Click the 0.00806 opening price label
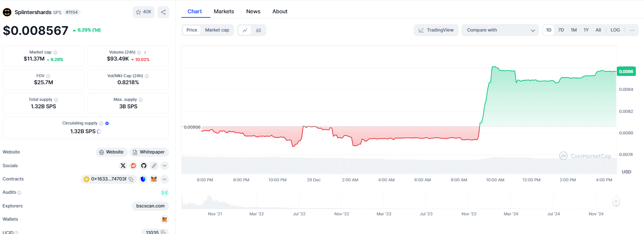The height and width of the screenshot is (234, 644). pos(192,127)
